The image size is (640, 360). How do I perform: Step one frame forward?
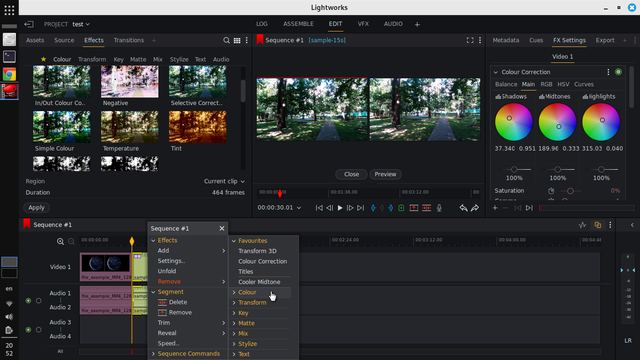350,208
